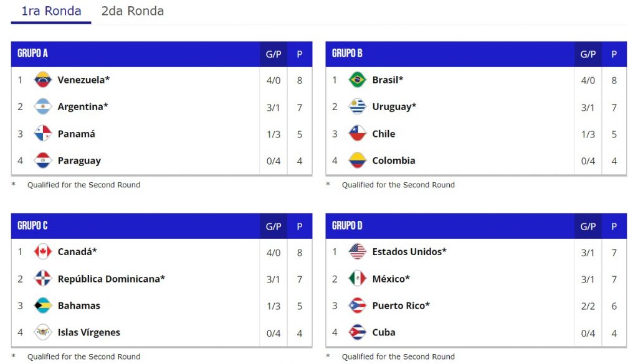Switch to the 2da Ronda tab
This screenshot has height=364, width=638.
click(x=133, y=11)
